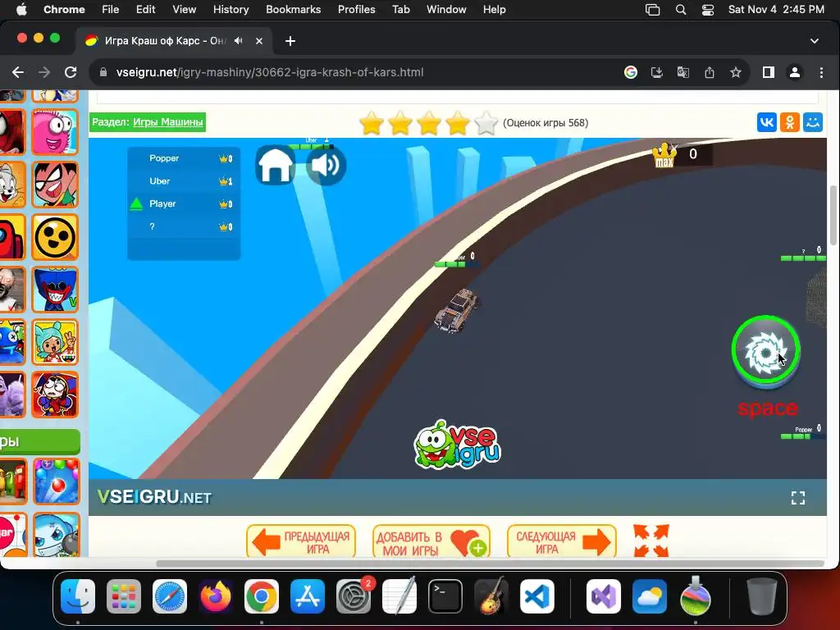The width and height of the screenshot is (840, 630).
Task: View site information lock icon
Action: 103,72
